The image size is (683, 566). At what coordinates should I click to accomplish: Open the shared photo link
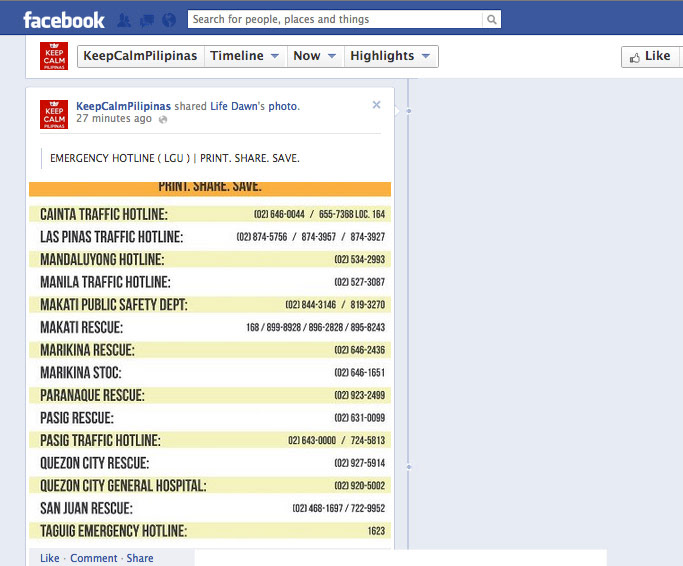coord(284,106)
